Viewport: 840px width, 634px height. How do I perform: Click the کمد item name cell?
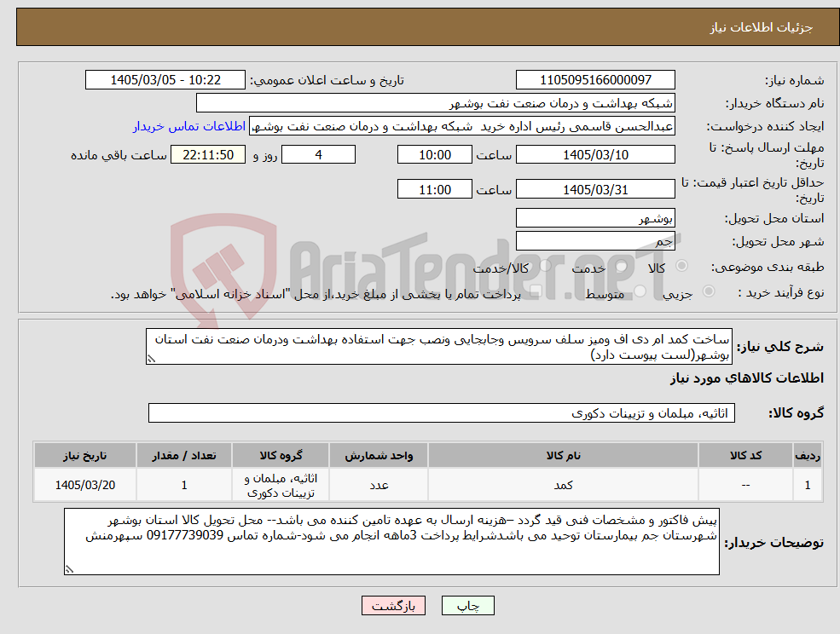tap(563, 485)
